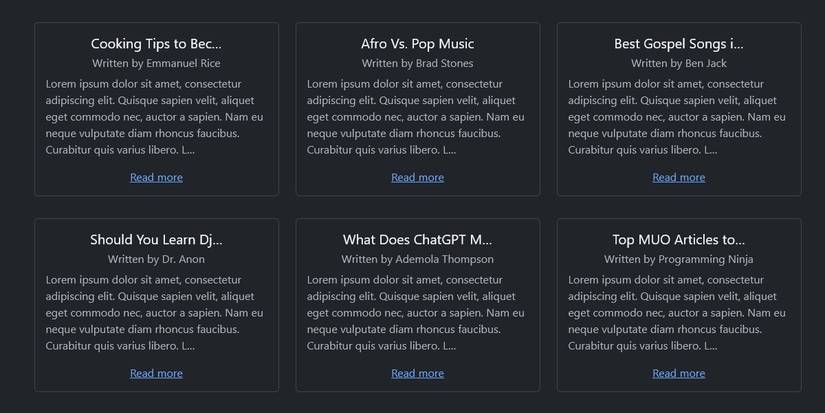This screenshot has width=825, height=413.
Task: Click Read more on Should You Learn Dj card
Action: [x=156, y=373]
